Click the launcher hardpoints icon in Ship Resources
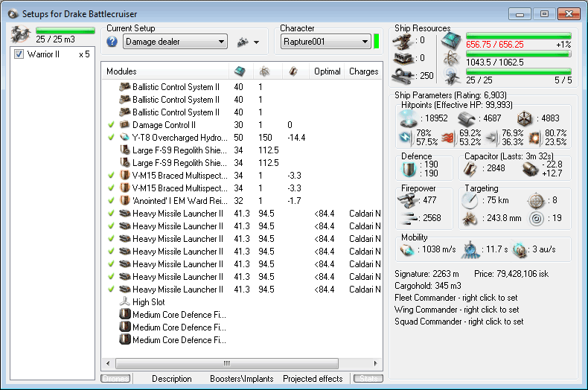Viewport: 588px width, 390px height. coord(403,59)
